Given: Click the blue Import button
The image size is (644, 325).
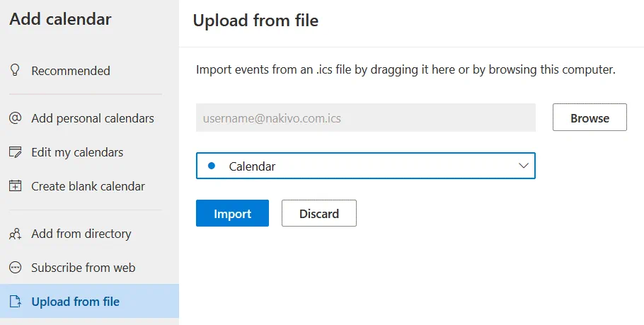Looking at the screenshot, I should point(232,213).
